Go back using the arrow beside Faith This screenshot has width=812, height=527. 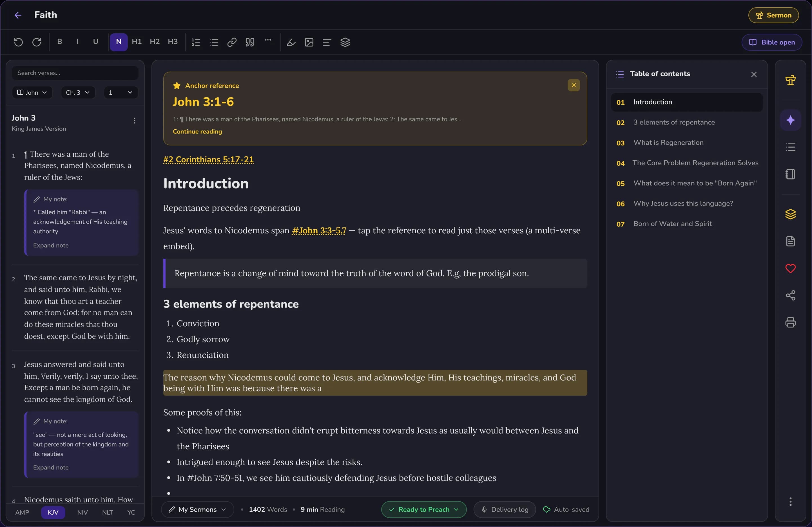tap(18, 15)
